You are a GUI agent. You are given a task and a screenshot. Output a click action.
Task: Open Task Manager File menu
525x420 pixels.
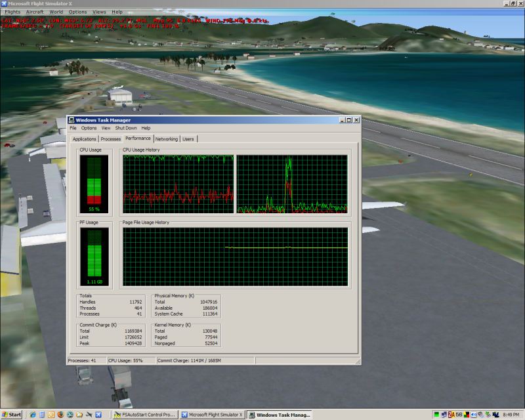click(x=73, y=128)
